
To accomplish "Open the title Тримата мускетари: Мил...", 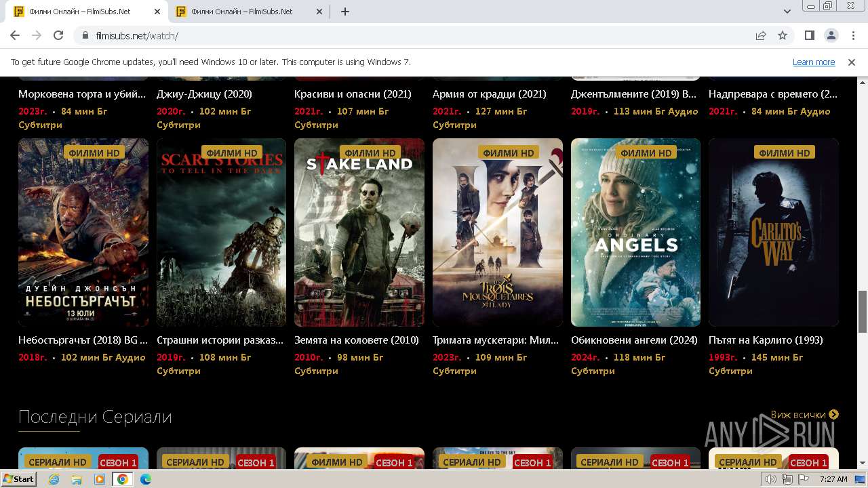I will [x=496, y=340].
